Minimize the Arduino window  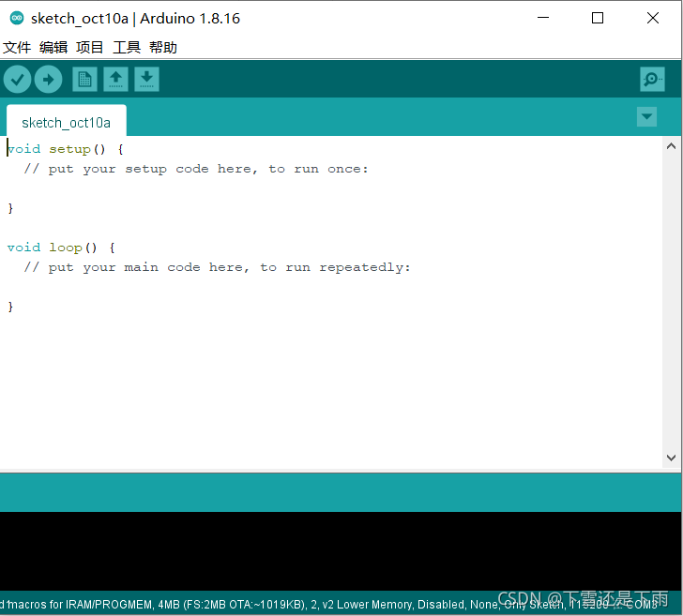coord(543,18)
